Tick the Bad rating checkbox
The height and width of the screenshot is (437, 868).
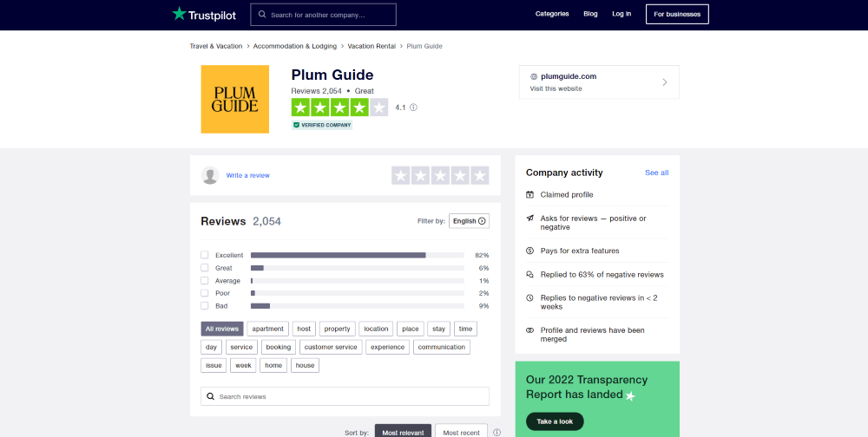coord(205,306)
